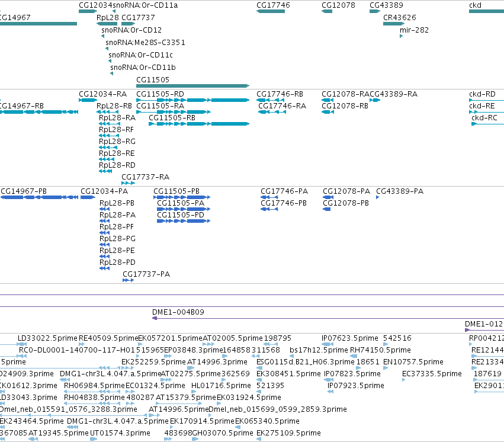Screen dimensions: 504x442
Task: Click protein CG17737-PA label
Action: tap(146, 274)
